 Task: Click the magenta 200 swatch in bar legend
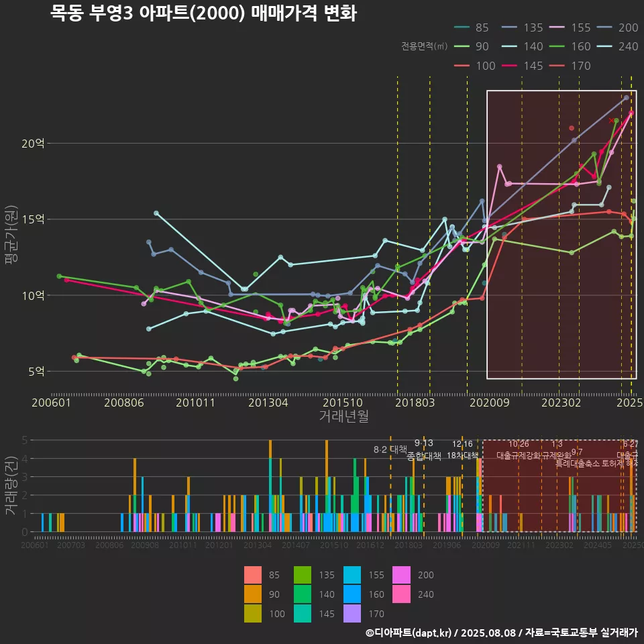[401, 575]
